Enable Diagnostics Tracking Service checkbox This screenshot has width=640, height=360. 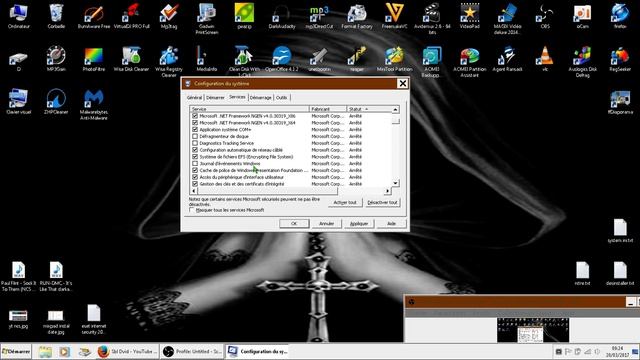(195, 143)
